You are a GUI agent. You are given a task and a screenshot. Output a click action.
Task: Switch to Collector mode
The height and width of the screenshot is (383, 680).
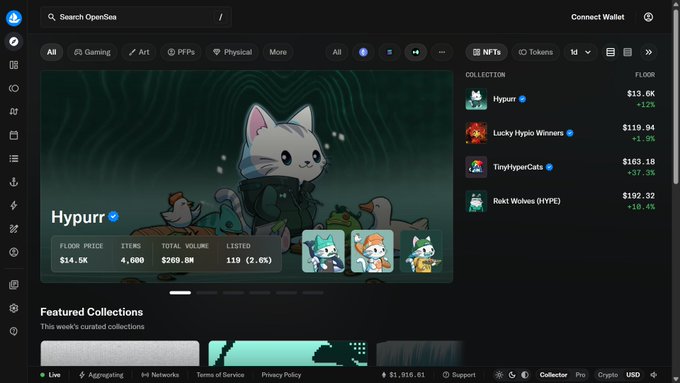[x=553, y=375]
